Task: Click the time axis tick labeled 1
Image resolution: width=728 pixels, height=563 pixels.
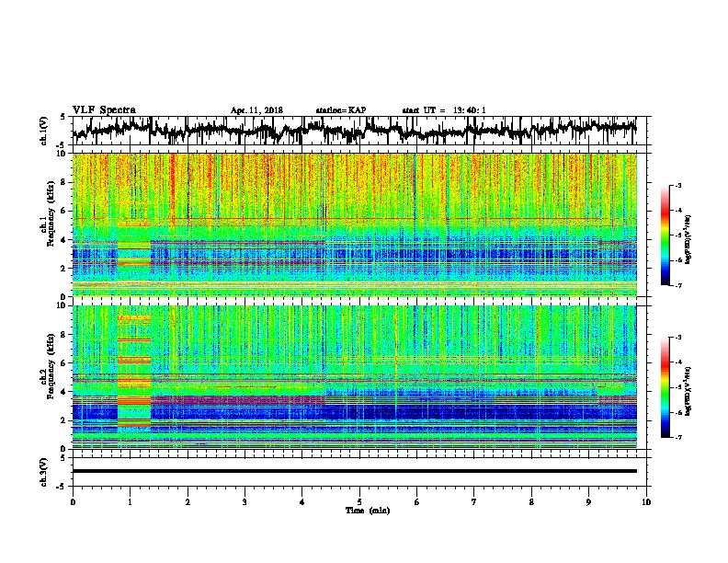Action: [x=130, y=502]
